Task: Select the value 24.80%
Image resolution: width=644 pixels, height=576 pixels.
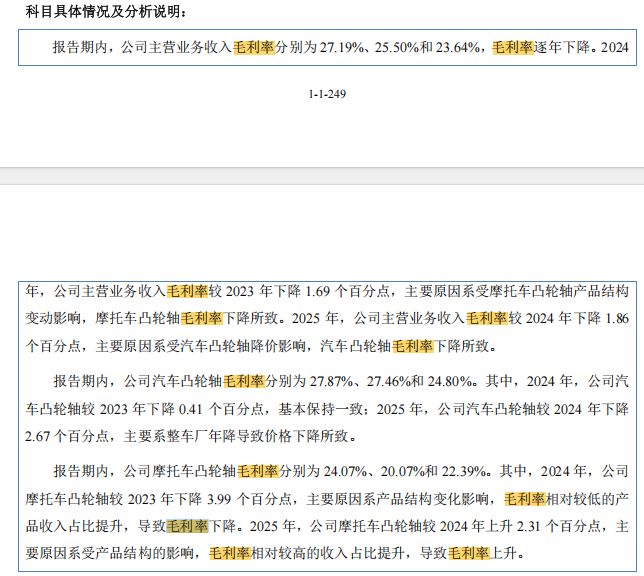Action: 449,381
